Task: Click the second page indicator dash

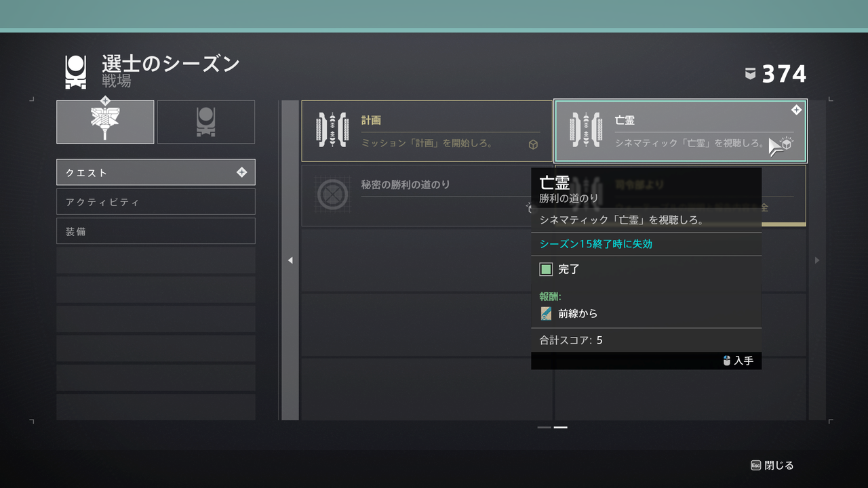Action: (561, 428)
